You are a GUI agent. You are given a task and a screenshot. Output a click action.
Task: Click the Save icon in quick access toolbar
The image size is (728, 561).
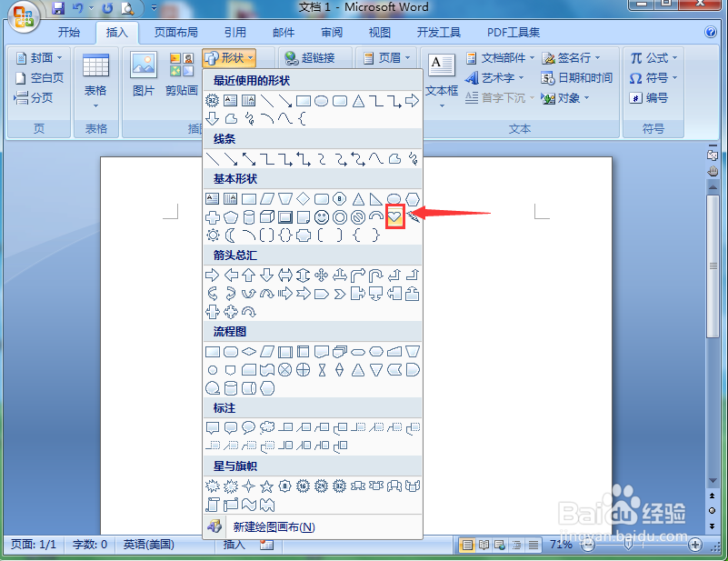(x=58, y=8)
